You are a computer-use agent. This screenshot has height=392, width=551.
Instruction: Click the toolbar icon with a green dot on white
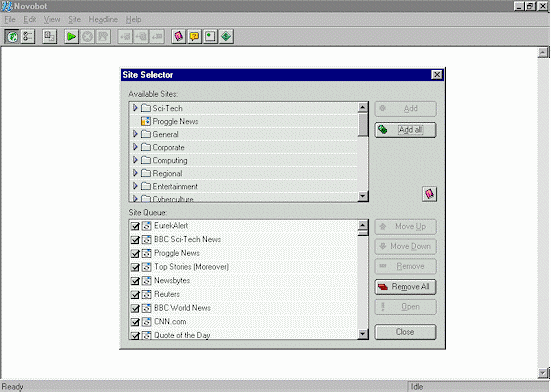[x=210, y=36]
